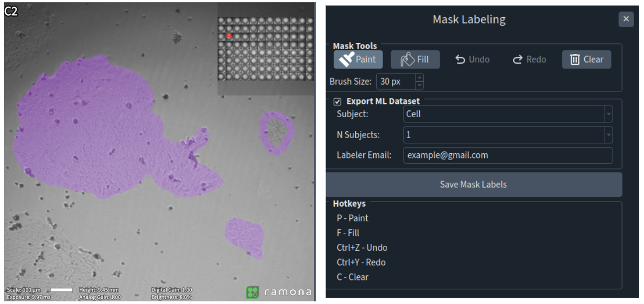The image size is (644, 304).
Task: Click the 'Hotkeys' section heading
Action: pyautogui.click(x=350, y=204)
